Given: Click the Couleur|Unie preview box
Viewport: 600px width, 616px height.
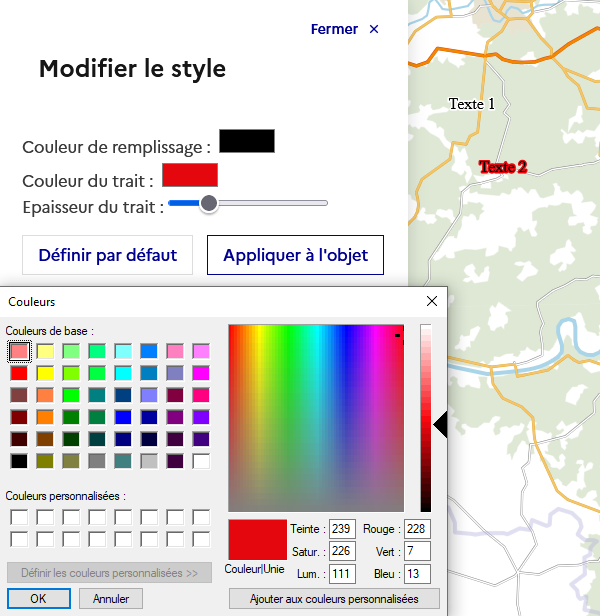Looking at the screenshot, I should (257, 540).
